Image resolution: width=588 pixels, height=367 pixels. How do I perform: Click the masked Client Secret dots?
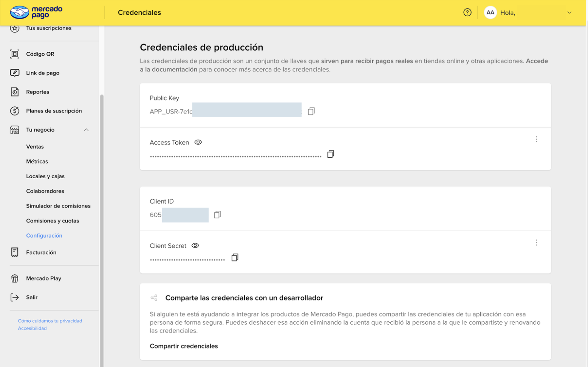(x=187, y=260)
